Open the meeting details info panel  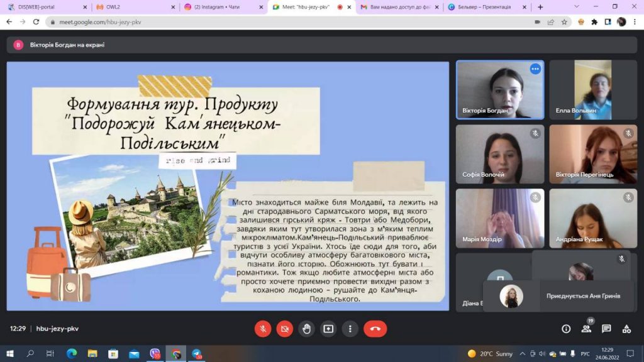pyautogui.click(x=566, y=329)
